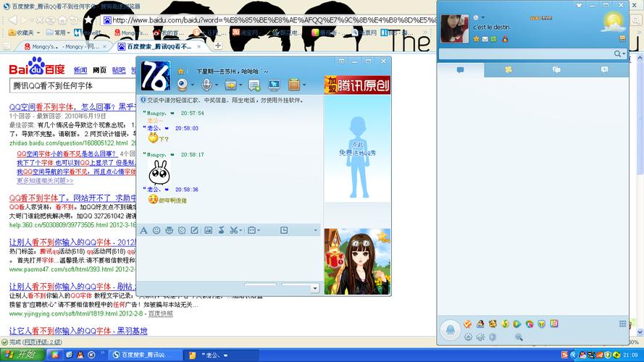Open the find contacts magnifier in QQ panel bottom
Image resolution: width=644 pixels, height=362 pixels.
[519, 337]
